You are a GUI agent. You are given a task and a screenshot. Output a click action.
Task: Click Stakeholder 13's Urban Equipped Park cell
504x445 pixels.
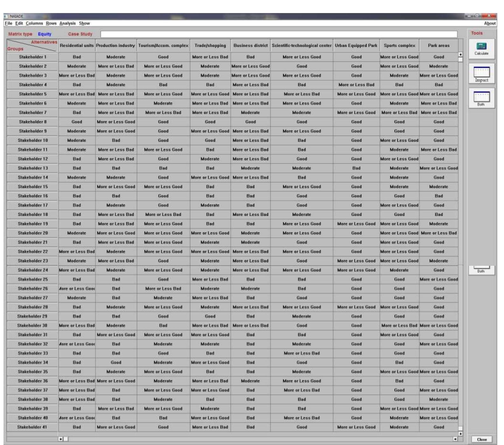pos(356,168)
